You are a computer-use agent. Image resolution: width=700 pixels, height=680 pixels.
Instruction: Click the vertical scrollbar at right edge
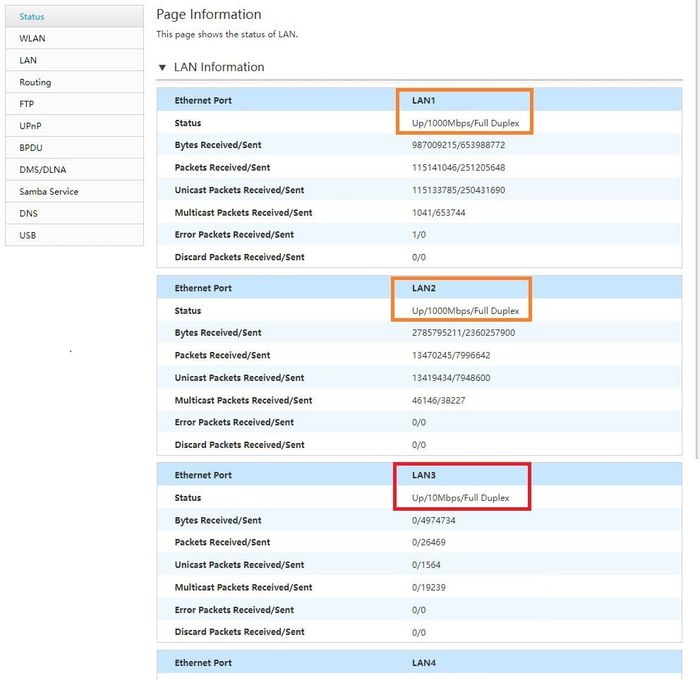point(698,230)
